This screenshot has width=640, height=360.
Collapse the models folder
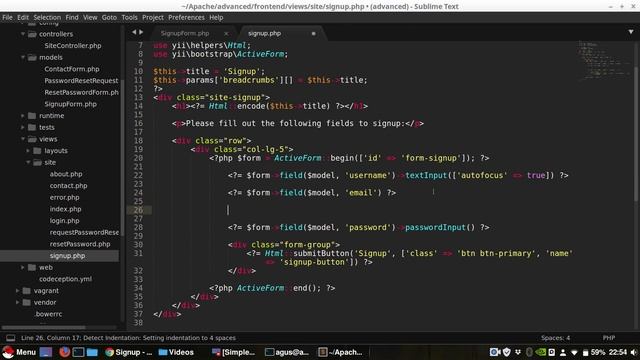[x=23, y=58]
